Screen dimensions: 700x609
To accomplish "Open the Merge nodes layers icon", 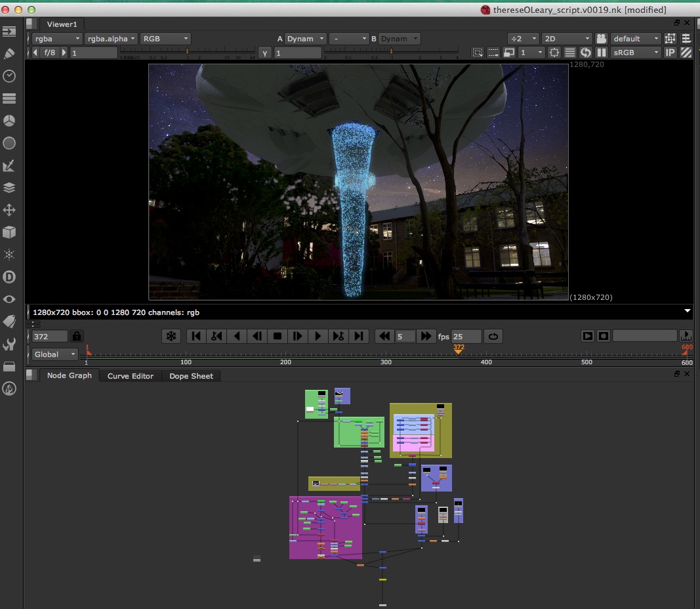I will pyautogui.click(x=9, y=188).
